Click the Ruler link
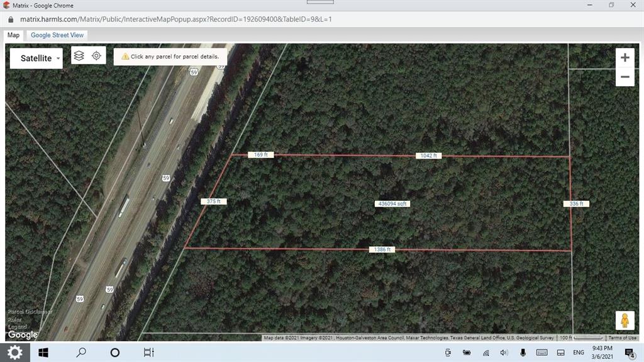644x362 pixels. tap(14, 319)
